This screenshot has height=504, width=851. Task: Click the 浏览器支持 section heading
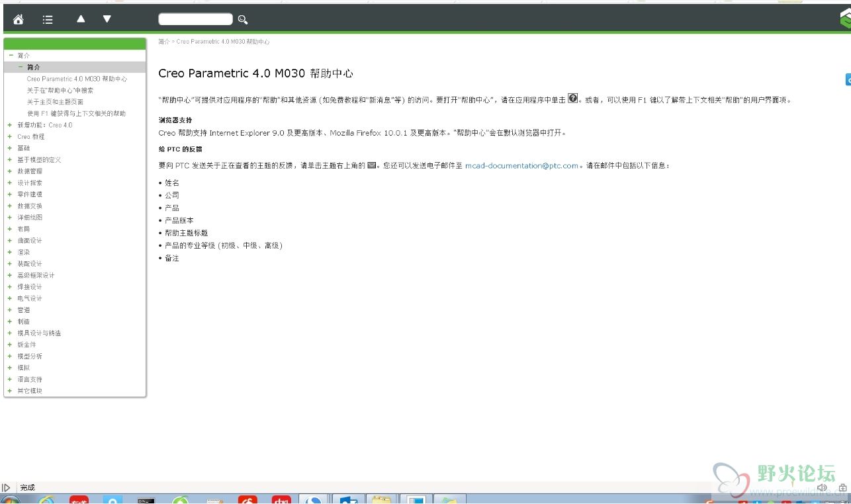tap(175, 120)
